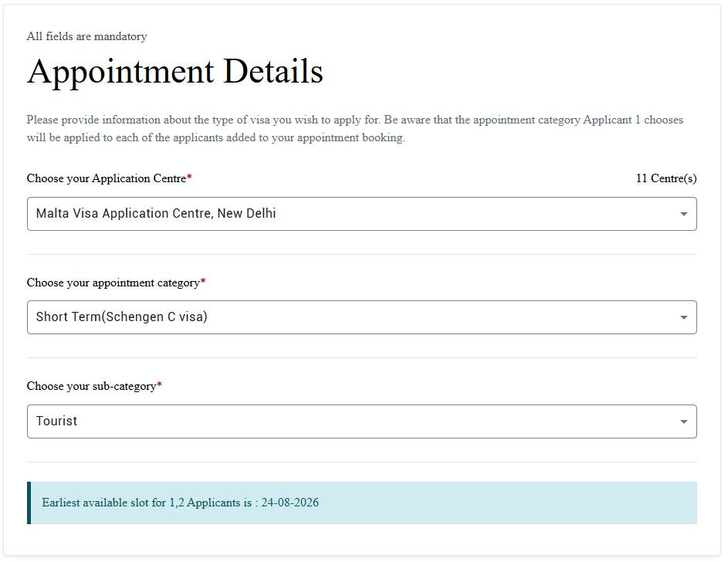Click the Appointment Details heading

point(175,72)
